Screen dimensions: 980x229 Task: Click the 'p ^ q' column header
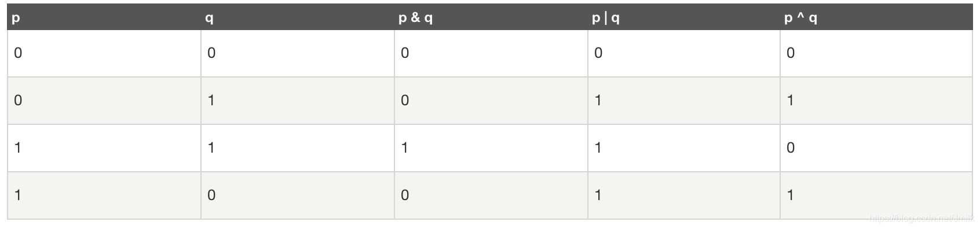(800, 18)
